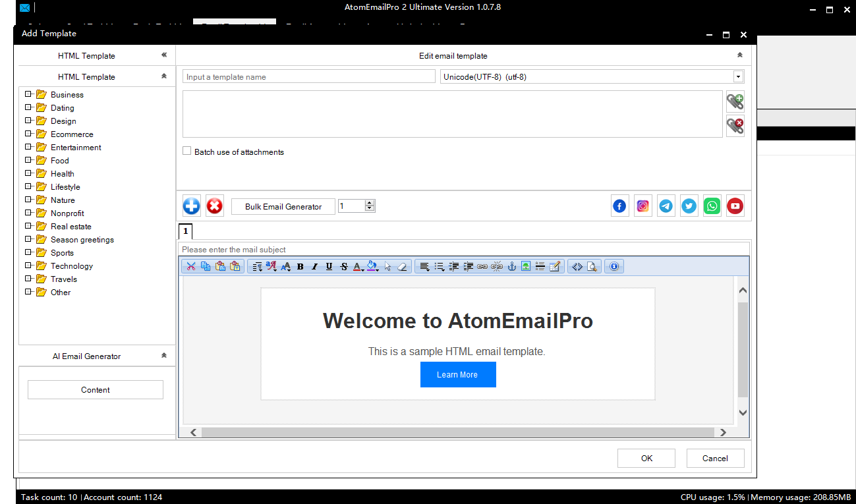Add a new email with the blue plus icon

point(192,206)
